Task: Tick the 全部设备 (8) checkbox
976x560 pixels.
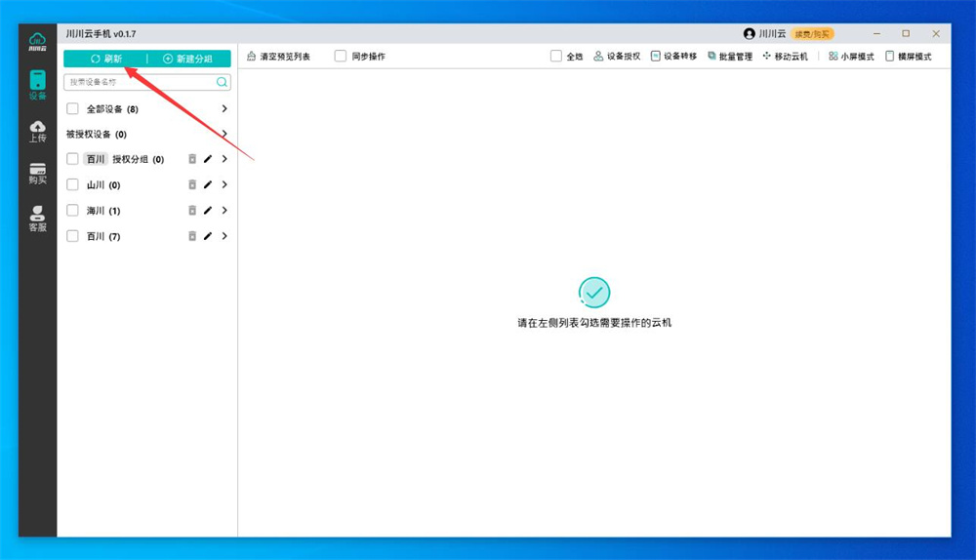Action: click(73, 109)
